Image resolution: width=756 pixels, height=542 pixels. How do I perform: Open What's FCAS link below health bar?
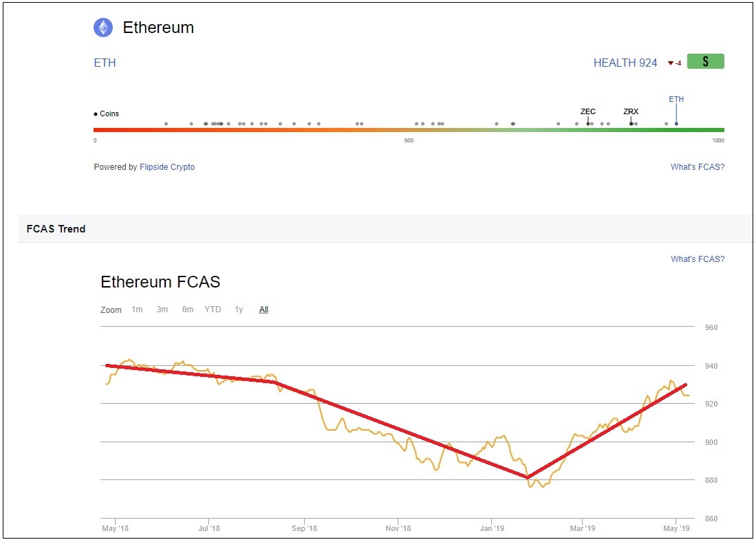pyautogui.click(x=697, y=167)
